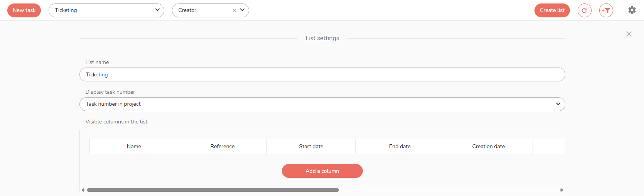
Task: Select the Reference column header
Action: (223, 147)
